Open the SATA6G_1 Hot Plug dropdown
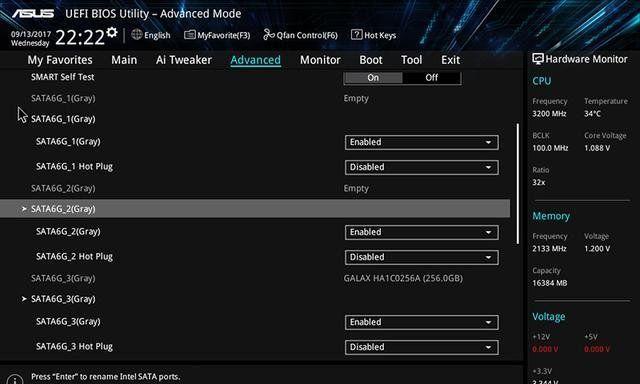 point(421,167)
